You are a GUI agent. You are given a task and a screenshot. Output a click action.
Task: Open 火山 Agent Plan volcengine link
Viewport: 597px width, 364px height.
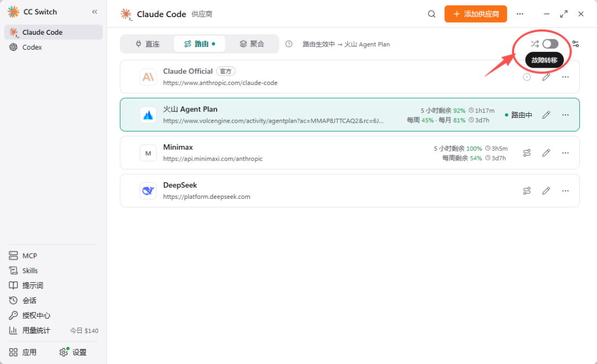coord(273,120)
